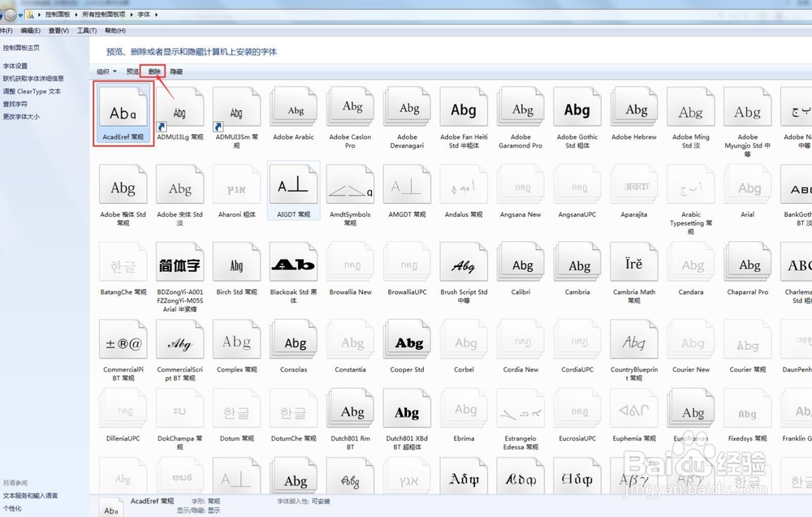Select the Cambria Math font icon
Image resolution: width=812 pixels, height=517 pixels.
pos(633,262)
